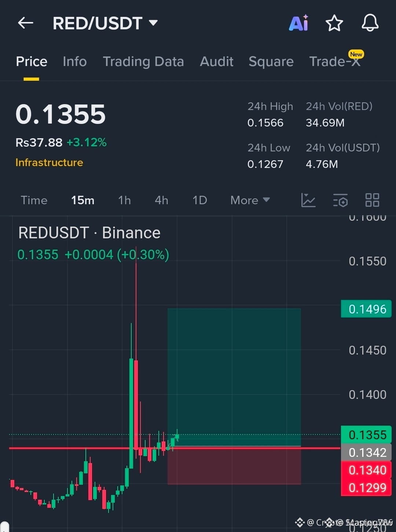Image resolution: width=396 pixels, height=532 pixels.
Task: Click the red 0.1299 stop-loss price label
Action: point(366,488)
